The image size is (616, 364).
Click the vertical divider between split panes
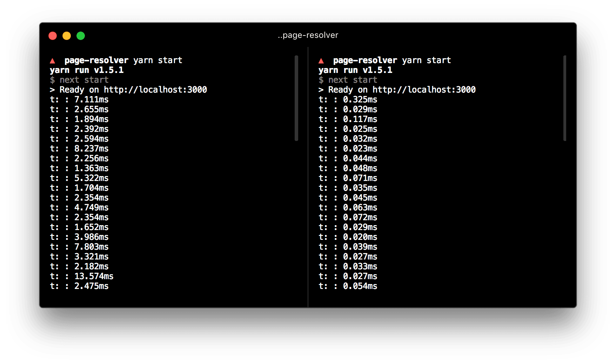pos(308,175)
